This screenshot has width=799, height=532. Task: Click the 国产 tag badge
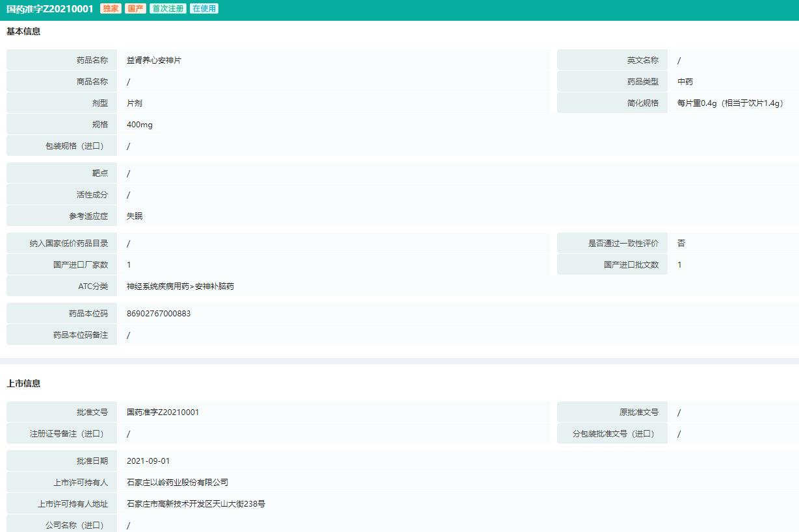135,9
